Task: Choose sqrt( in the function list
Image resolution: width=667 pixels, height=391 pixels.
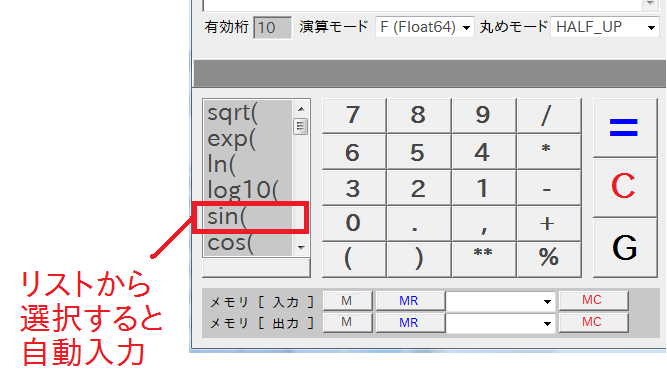Action: point(249,113)
